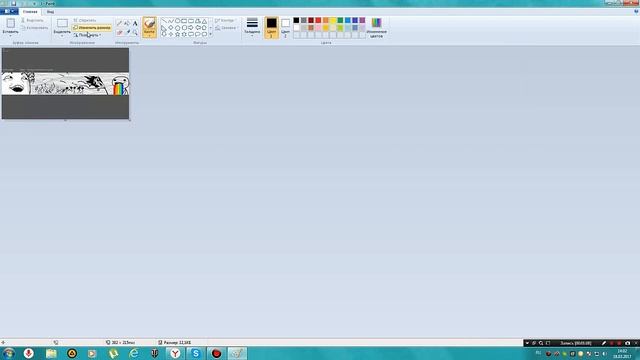640x360 pixels.
Task: Expand the shapes gallery with bottom arrow
Action: tap(211, 34)
